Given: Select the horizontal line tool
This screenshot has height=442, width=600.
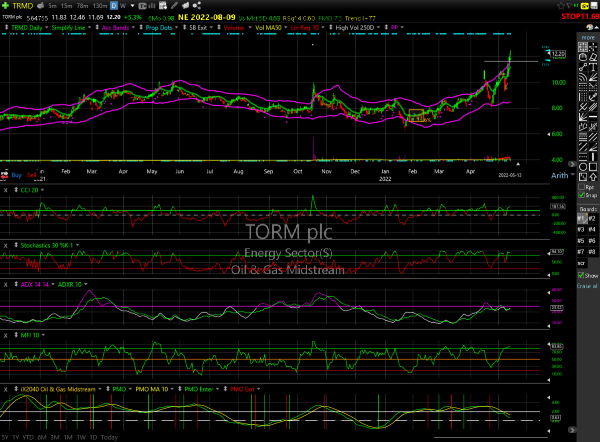Looking at the screenshot, I should pos(593,117).
